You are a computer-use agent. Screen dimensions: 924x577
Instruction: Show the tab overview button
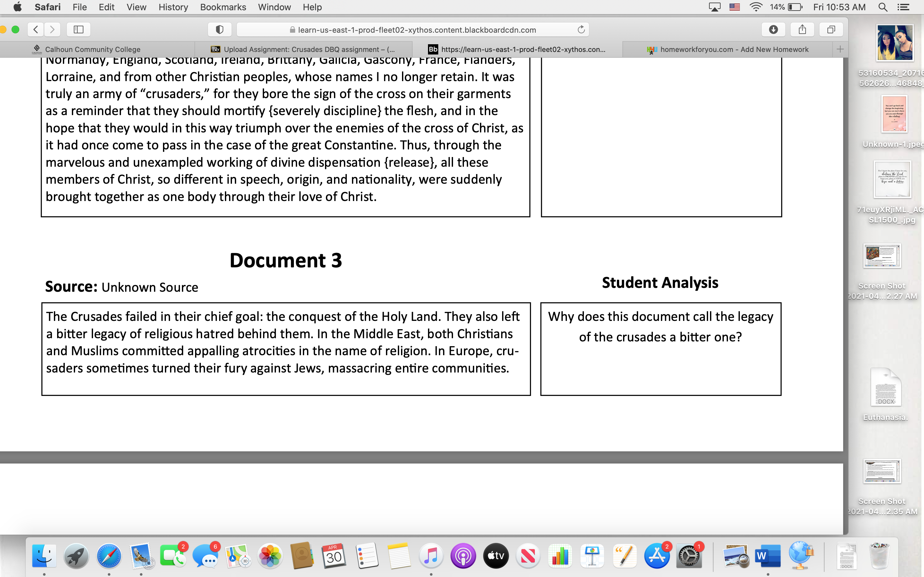(x=831, y=29)
